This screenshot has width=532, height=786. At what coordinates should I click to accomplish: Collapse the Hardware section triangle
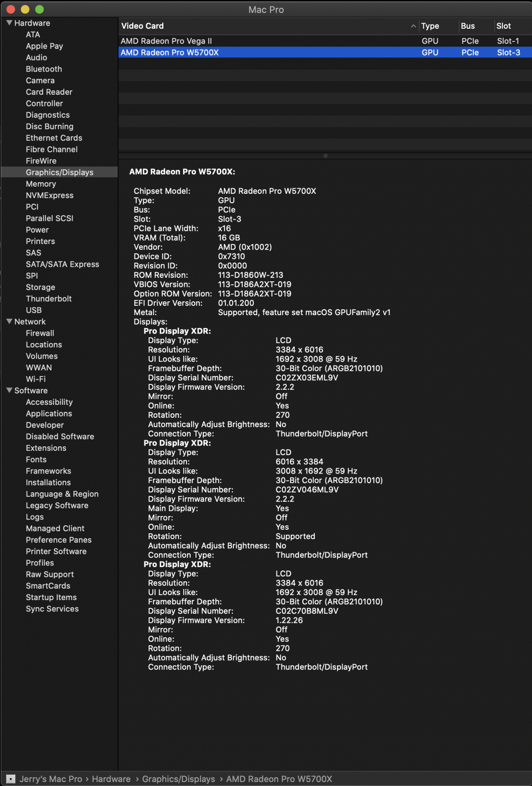[x=9, y=23]
